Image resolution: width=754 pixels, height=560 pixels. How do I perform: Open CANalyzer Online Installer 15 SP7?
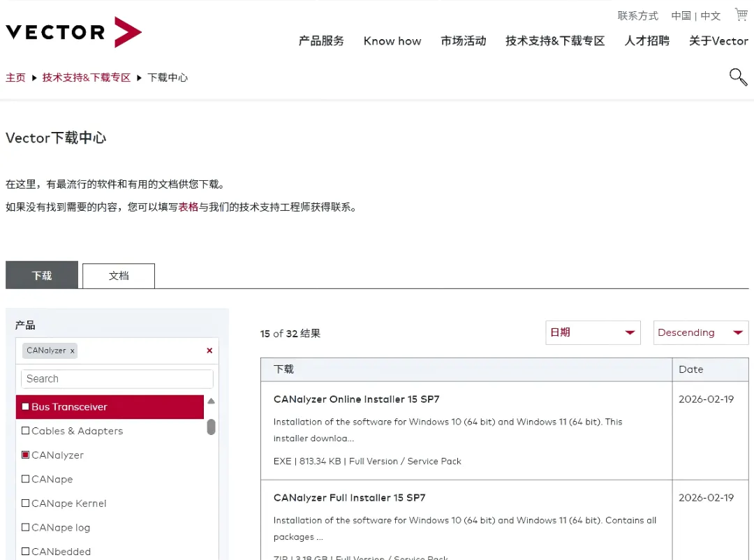coord(356,399)
